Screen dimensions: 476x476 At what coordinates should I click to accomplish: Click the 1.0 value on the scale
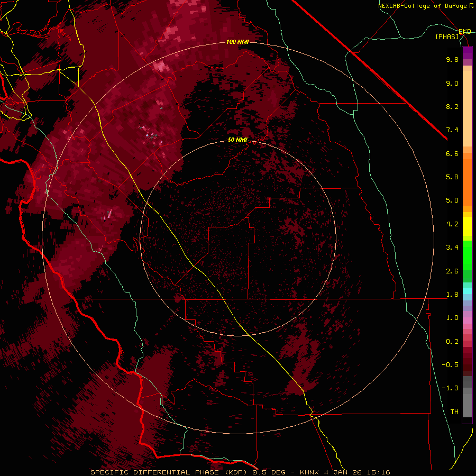(452, 318)
